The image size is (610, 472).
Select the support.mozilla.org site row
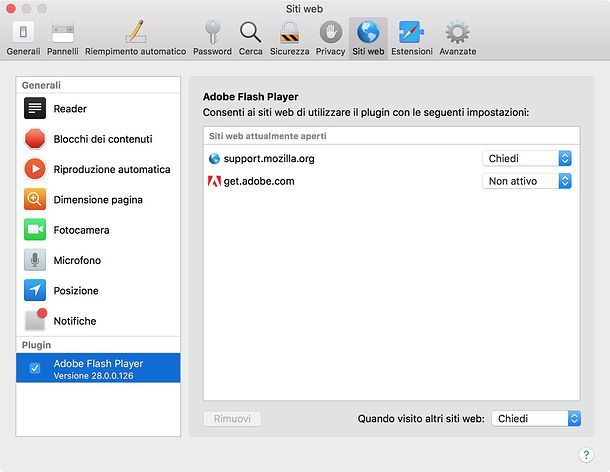pos(391,159)
